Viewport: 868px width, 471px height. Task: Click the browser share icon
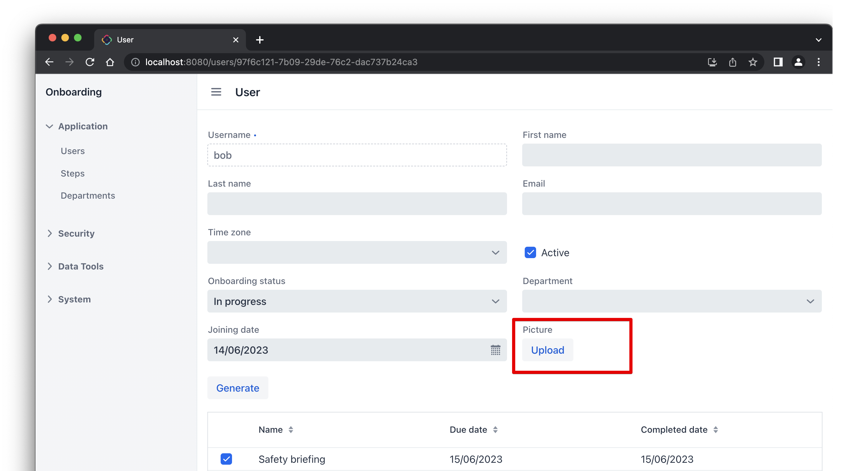732,62
